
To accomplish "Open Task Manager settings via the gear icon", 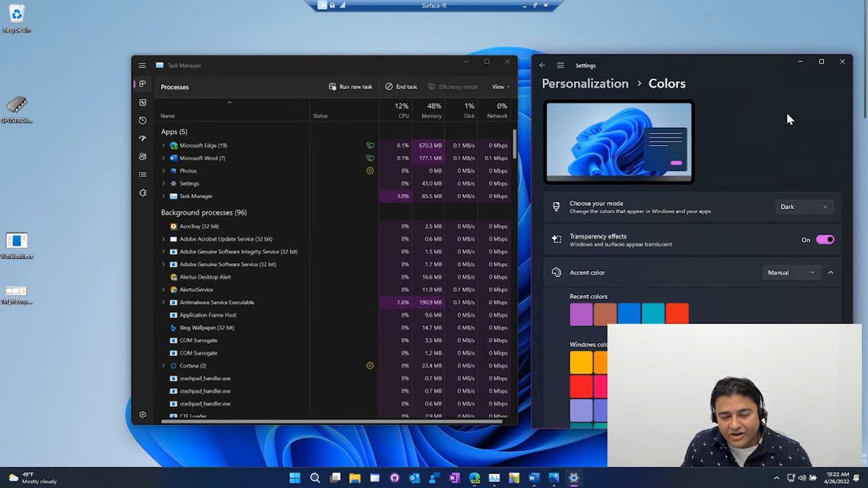I will [x=142, y=414].
